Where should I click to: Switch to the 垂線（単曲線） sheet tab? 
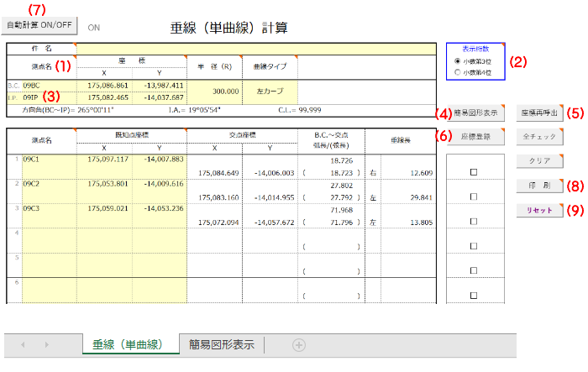click(x=130, y=345)
